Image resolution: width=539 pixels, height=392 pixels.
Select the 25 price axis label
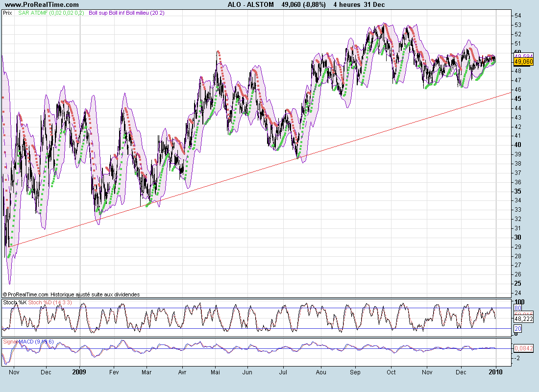518,284
